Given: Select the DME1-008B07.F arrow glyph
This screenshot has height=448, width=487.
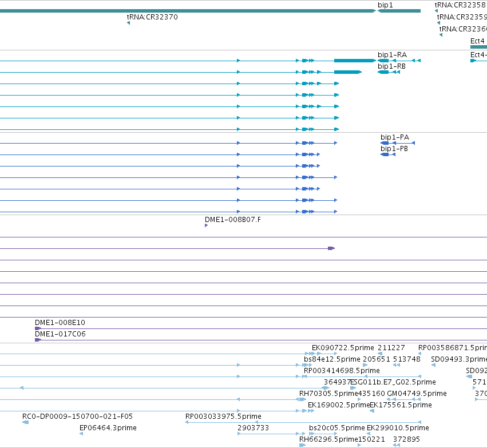Looking at the screenshot, I should click(x=206, y=225).
